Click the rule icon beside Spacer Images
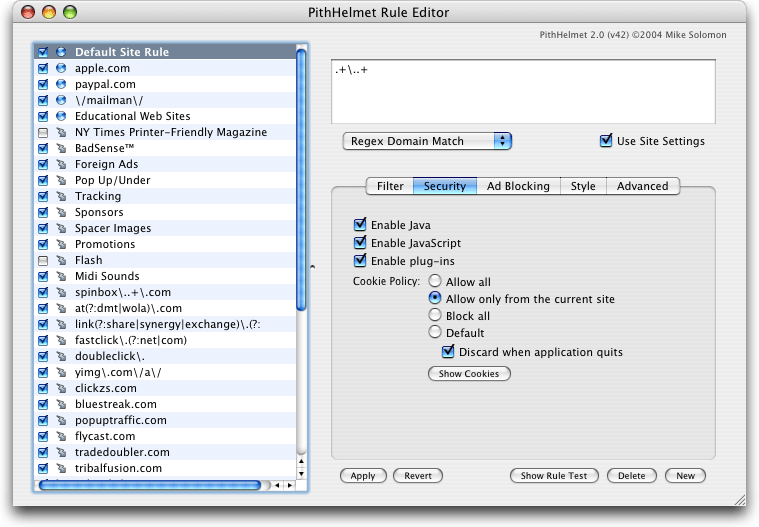 coord(61,228)
